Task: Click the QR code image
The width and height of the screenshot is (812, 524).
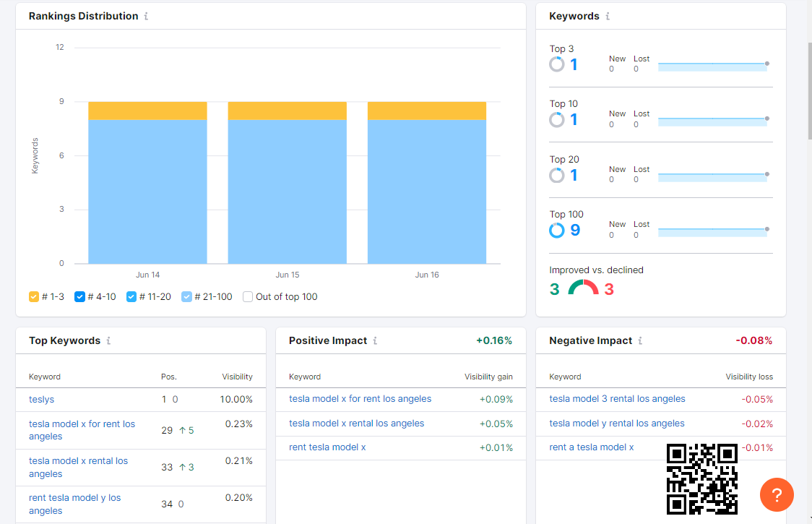Action: point(701,478)
